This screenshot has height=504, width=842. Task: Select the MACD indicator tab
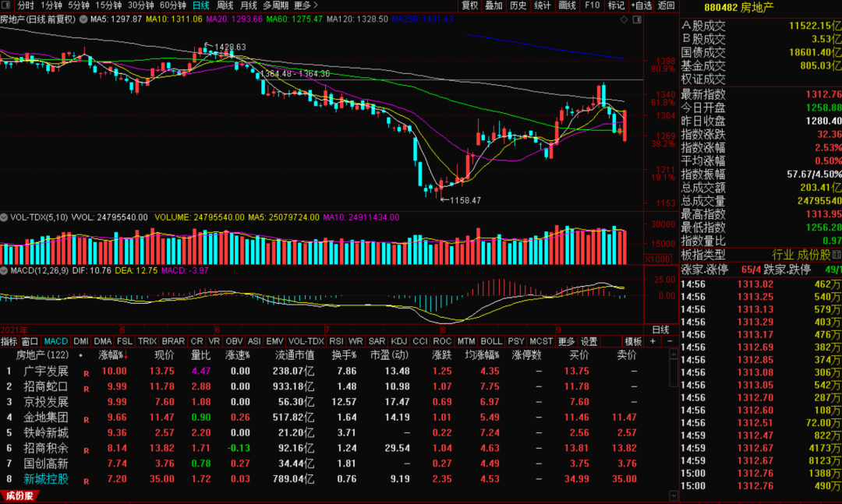pos(56,341)
